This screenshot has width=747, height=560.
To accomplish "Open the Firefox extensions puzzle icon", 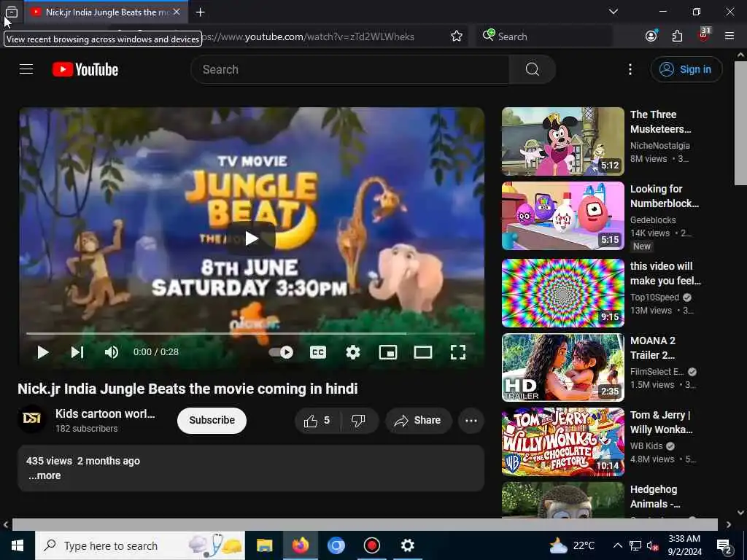I will 677,36.
